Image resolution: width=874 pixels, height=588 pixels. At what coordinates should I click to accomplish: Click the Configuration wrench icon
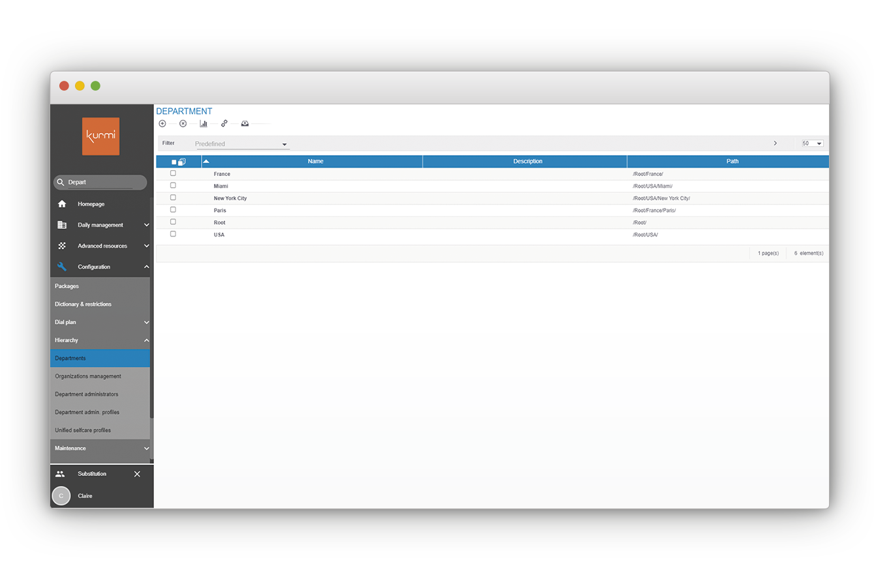click(62, 267)
